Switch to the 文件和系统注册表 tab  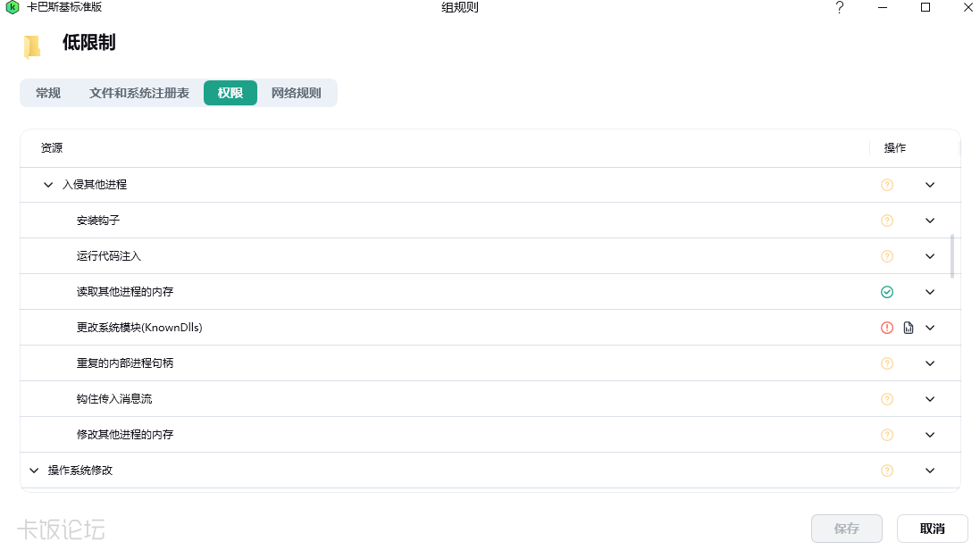138,93
